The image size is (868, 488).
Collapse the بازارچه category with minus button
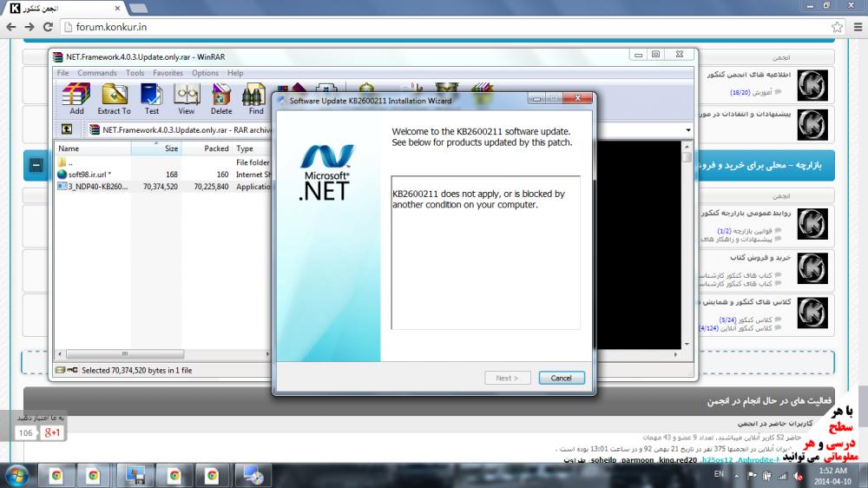(36, 165)
